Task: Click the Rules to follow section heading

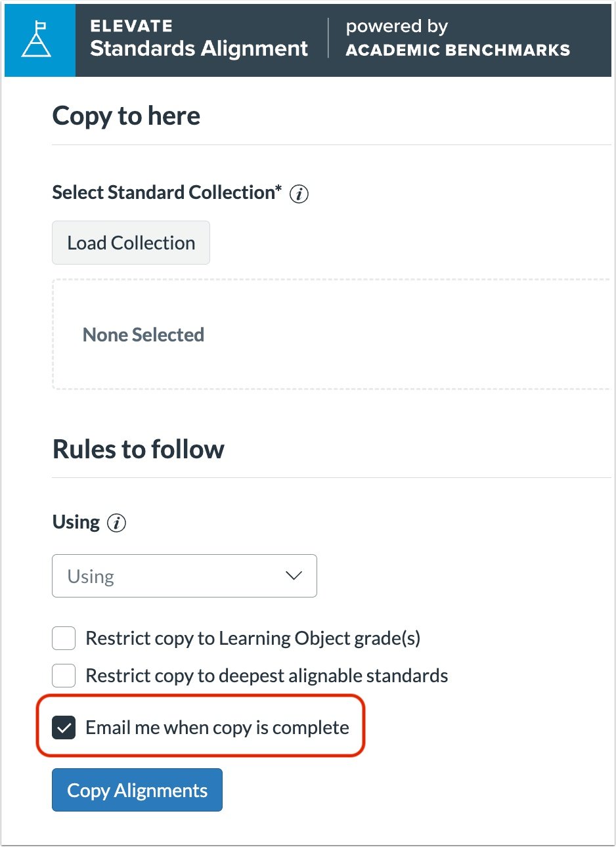Action: (x=138, y=450)
